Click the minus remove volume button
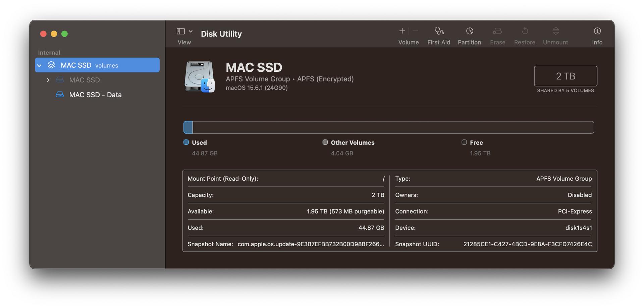644x308 pixels. pyautogui.click(x=415, y=31)
